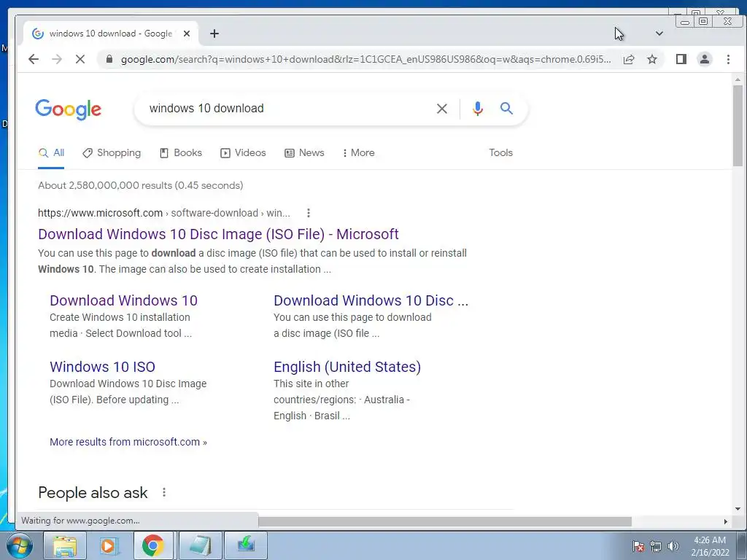Close the windows 10 download tab
Screen dimensions: 747x560
pyautogui.click(x=187, y=34)
